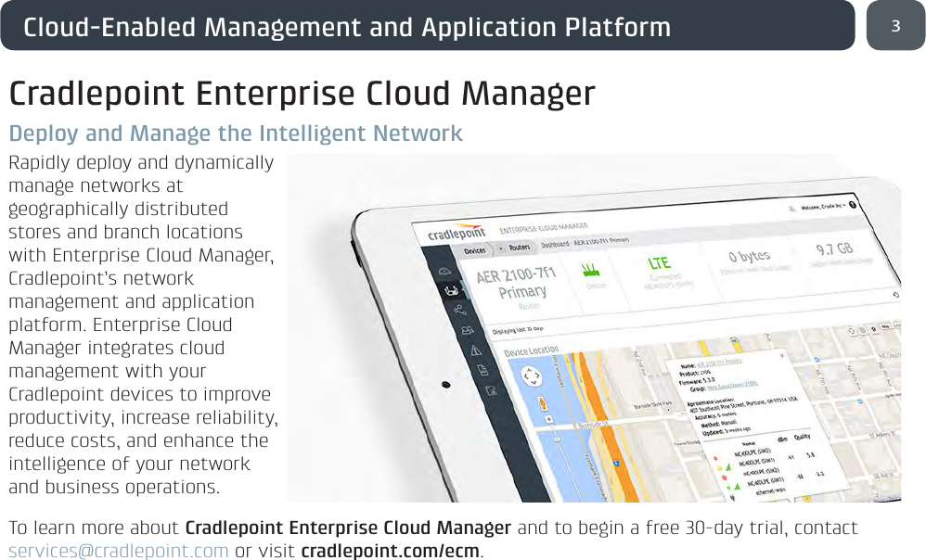Open the users accounts sidebar icon

467,330
